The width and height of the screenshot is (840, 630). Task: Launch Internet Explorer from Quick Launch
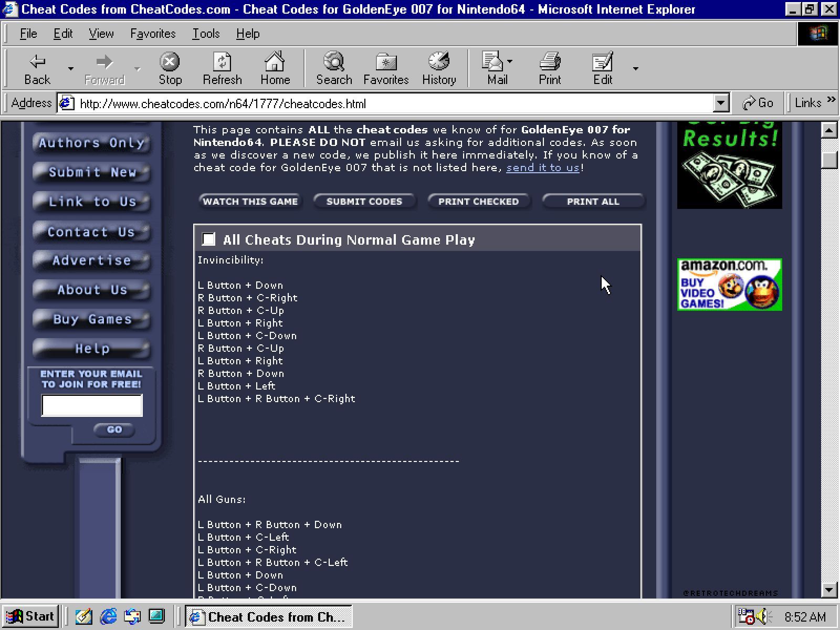108,616
